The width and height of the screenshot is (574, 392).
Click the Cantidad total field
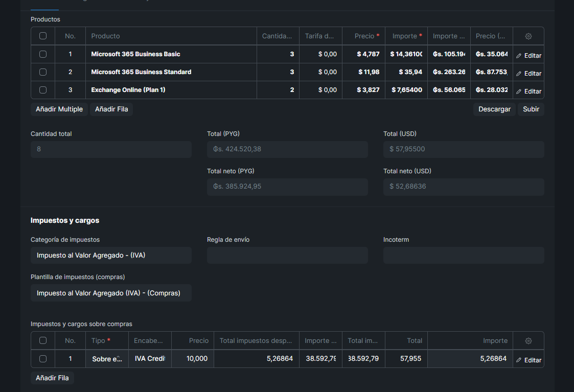tap(111, 149)
